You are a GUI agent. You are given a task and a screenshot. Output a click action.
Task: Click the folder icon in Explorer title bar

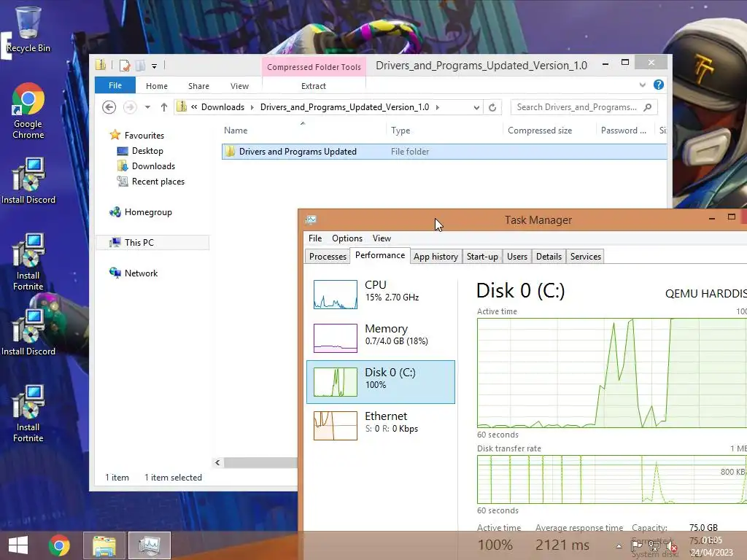[x=101, y=65]
